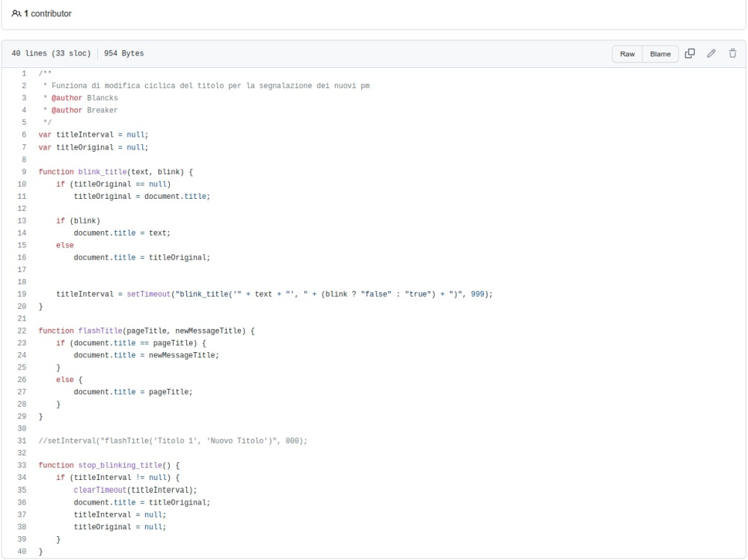
Task: Select line number 26 in the gutter
Action: [x=22, y=380]
